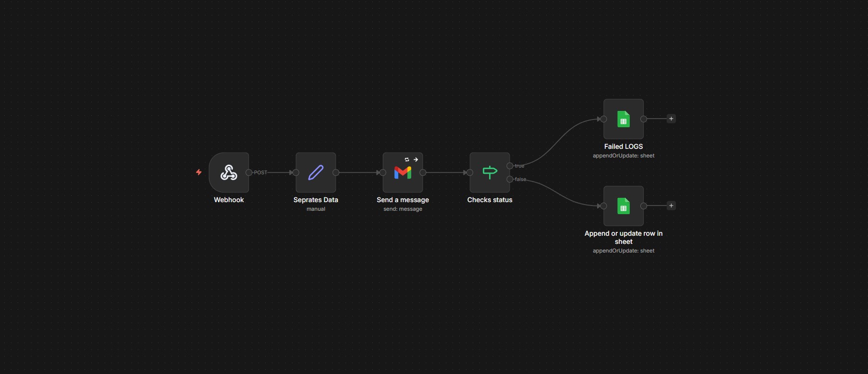Click the "manual" subtitle under Seprates Data
The height and width of the screenshot is (374, 868).
[x=316, y=209]
